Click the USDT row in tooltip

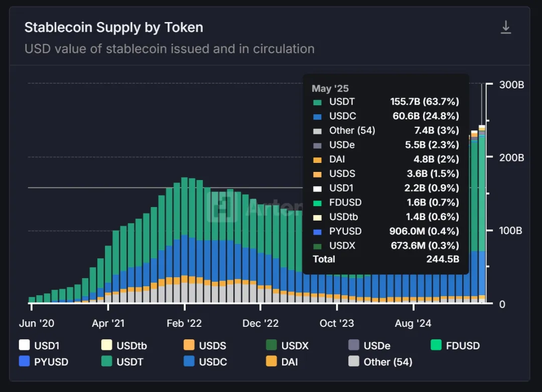coord(385,102)
